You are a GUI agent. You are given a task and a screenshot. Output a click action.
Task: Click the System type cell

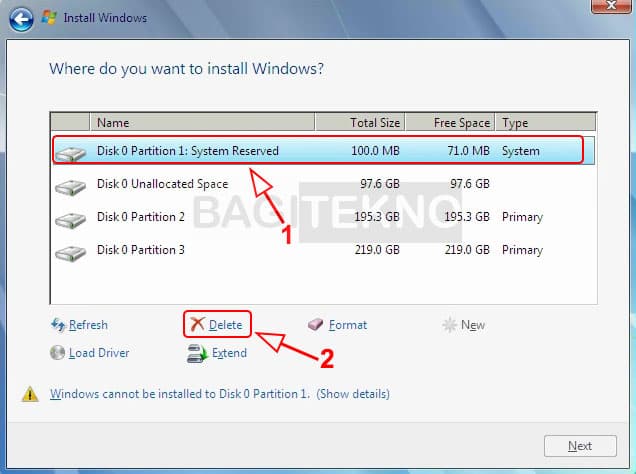(521, 151)
